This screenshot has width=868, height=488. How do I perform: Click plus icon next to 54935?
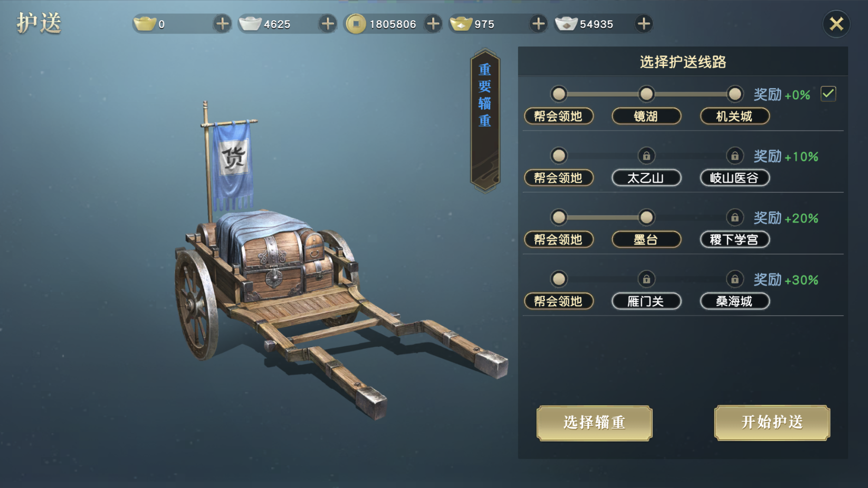tap(644, 24)
